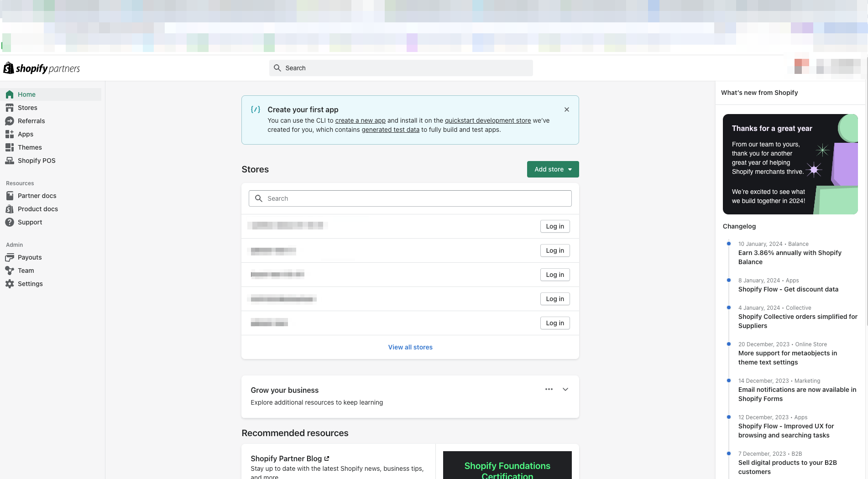Open Earn 3.86% annually with Shopify Balance

tap(790, 257)
